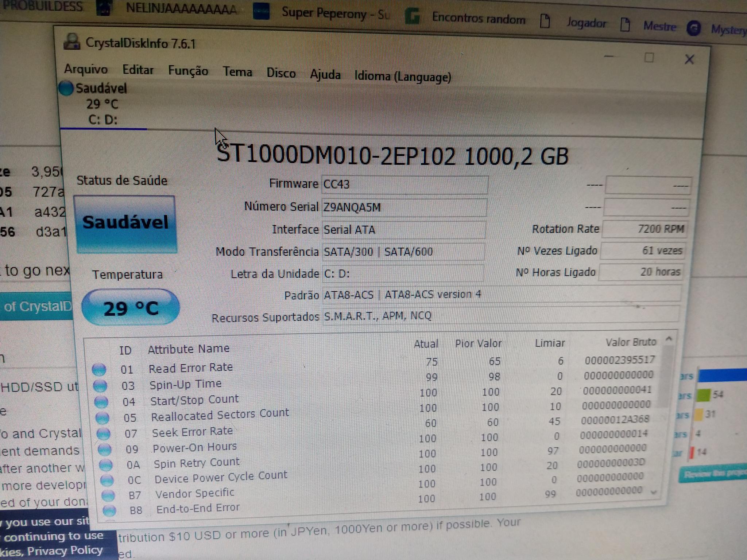Click status orb of Spin Retry Count row

[106, 465]
